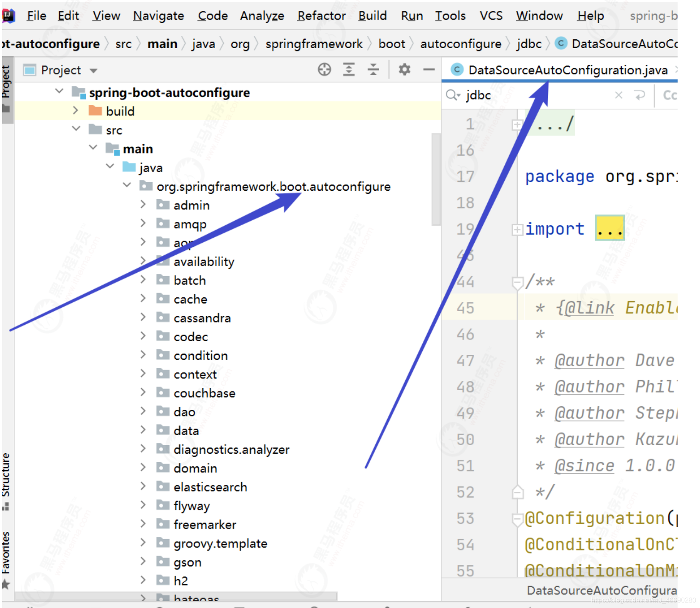Click the java source folder icon
The image size is (700, 608).
tap(129, 167)
